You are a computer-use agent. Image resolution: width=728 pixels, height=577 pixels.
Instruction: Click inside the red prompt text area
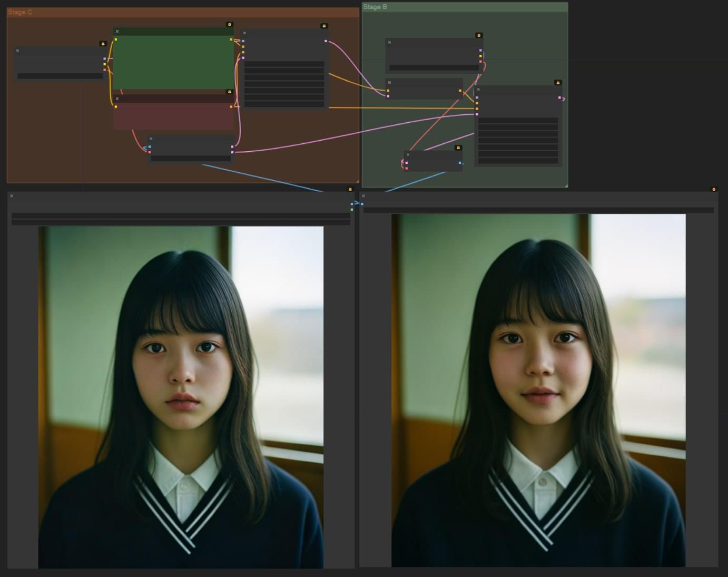173,116
